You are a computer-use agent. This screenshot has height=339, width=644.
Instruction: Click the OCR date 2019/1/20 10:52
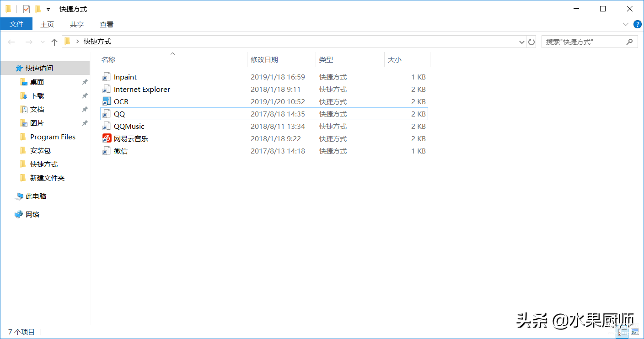click(x=278, y=101)
